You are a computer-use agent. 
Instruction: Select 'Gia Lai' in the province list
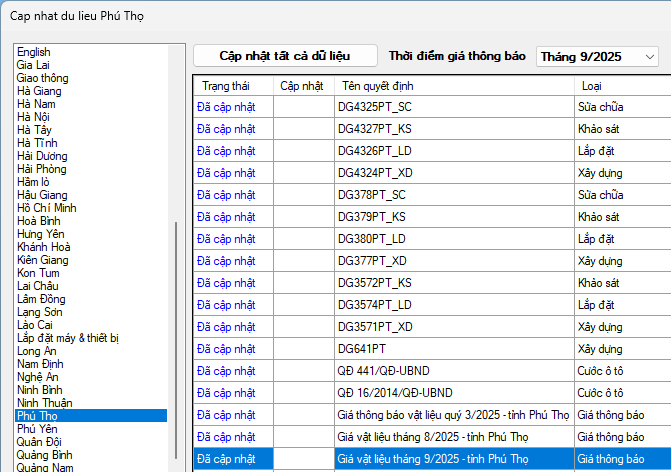click(34, 65)
